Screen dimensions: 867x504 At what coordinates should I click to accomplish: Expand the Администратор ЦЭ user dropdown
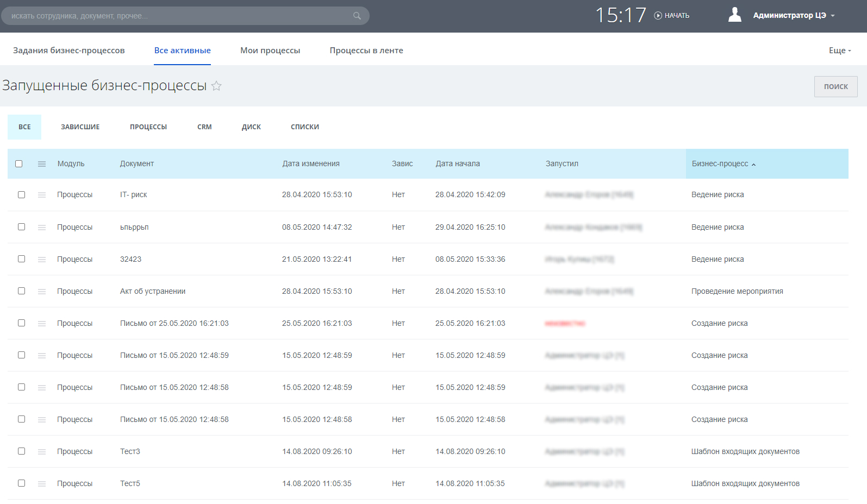[x=794, y=16]
